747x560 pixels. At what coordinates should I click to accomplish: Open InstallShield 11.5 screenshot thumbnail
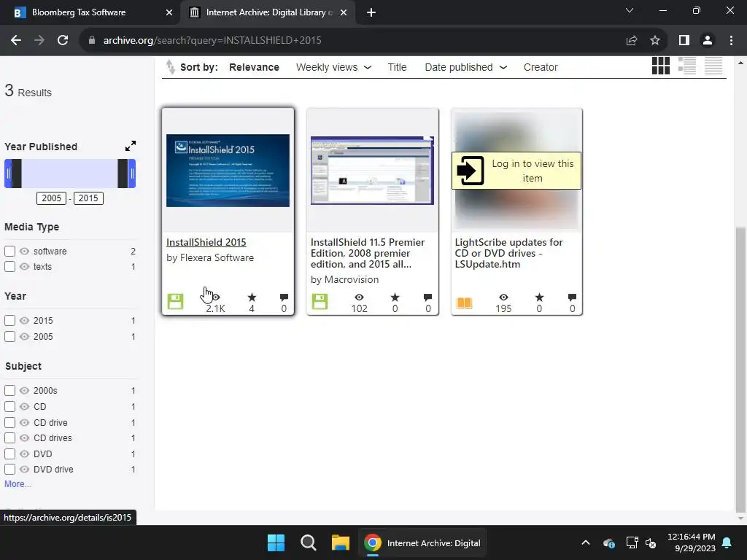pos(372,171)
